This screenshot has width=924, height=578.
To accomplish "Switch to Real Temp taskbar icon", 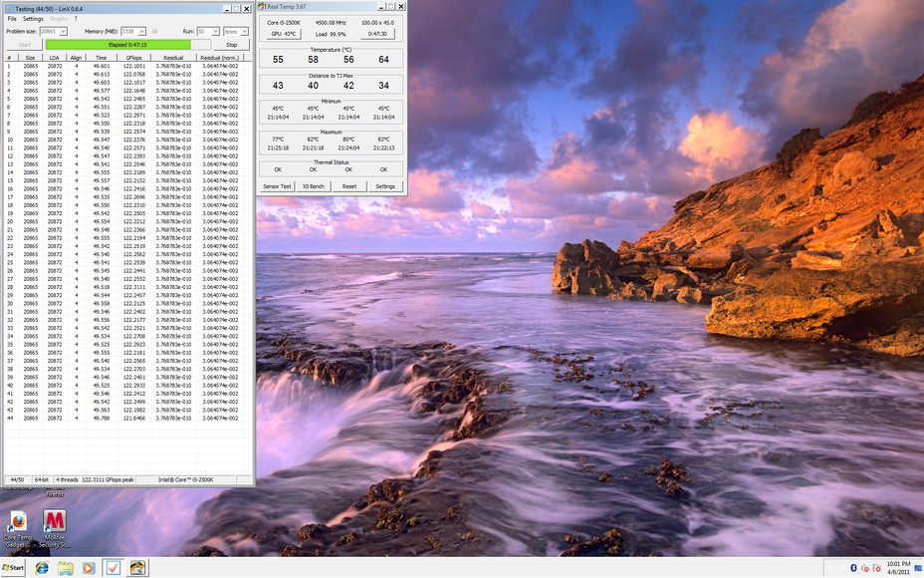I will click(x=137, y=568).
